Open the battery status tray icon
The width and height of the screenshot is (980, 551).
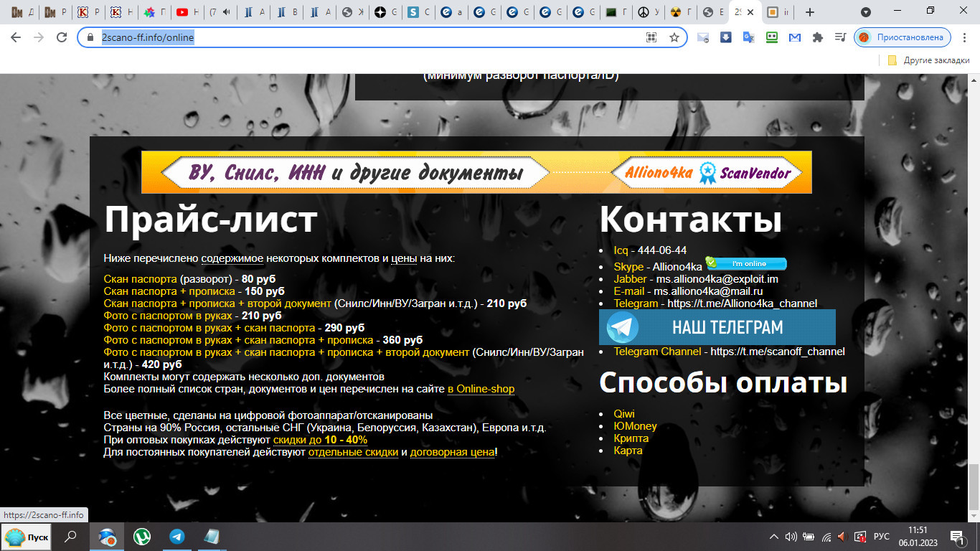click(808, 537)
